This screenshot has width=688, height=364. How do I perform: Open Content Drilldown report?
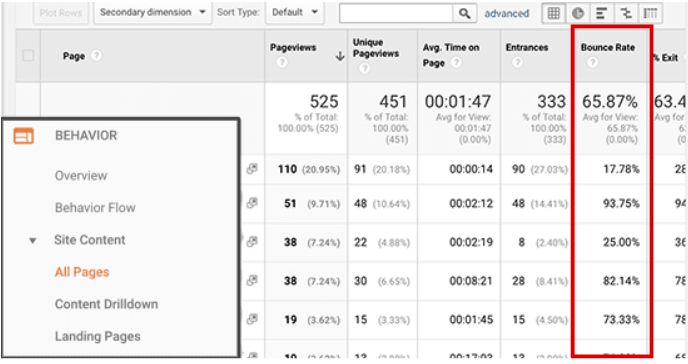pos(107,304)
